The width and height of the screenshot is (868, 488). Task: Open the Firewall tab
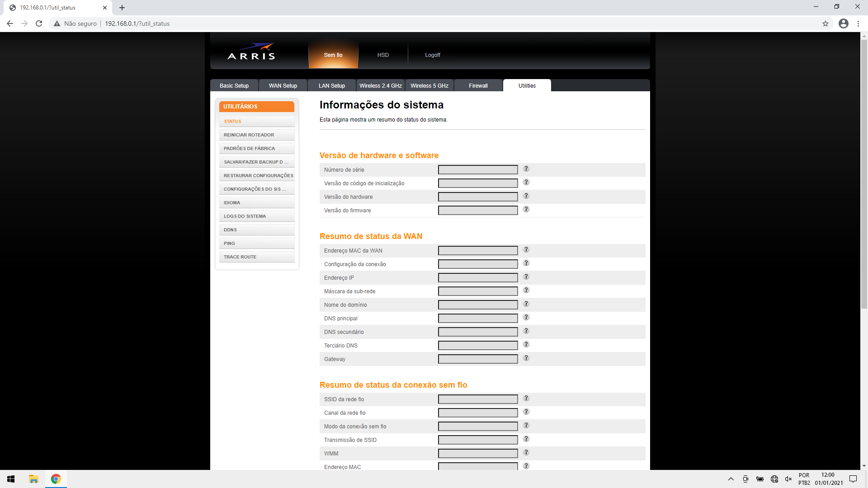click(478, 85)
